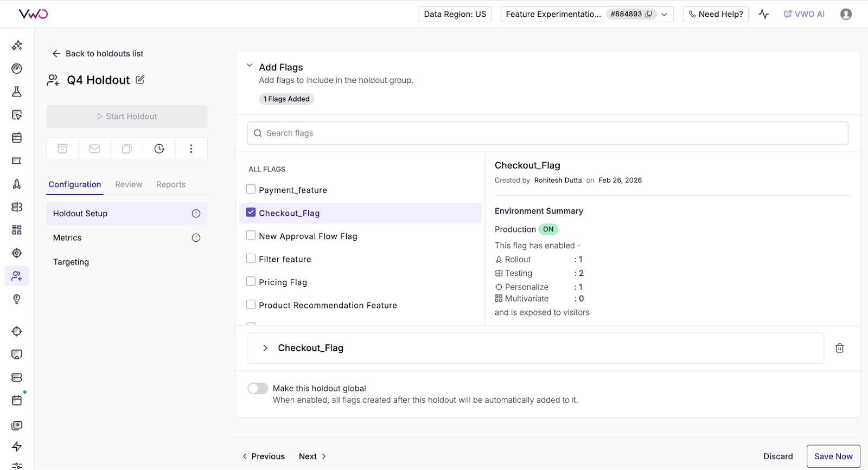The width and height of the screenshot is (868, 470).
Task: Switch to the Review tab
Action: point(129,184)
